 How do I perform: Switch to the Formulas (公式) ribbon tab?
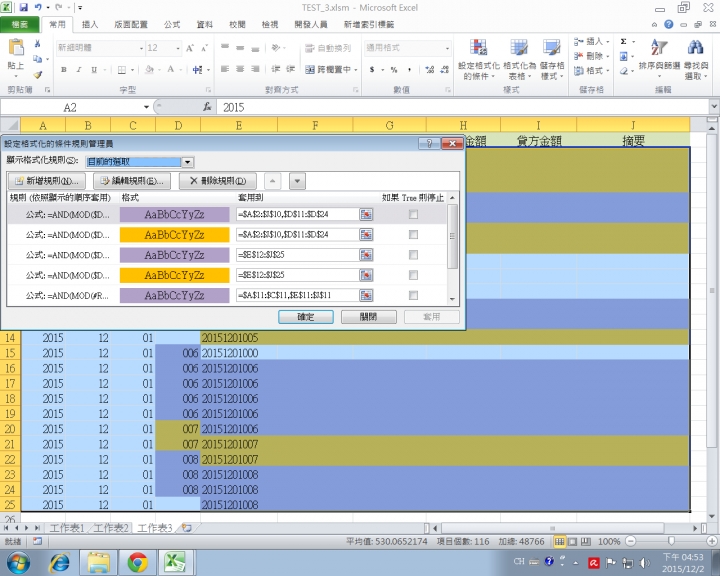tap(172, 24)
